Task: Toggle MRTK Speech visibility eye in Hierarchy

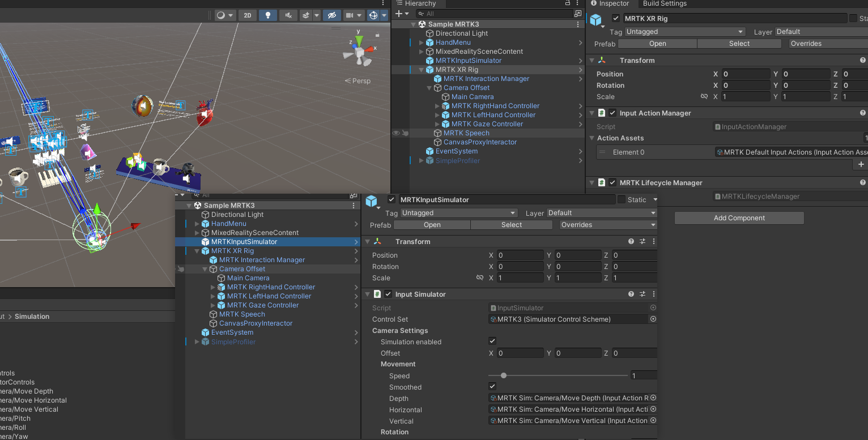Action: (x=396, y=133)
